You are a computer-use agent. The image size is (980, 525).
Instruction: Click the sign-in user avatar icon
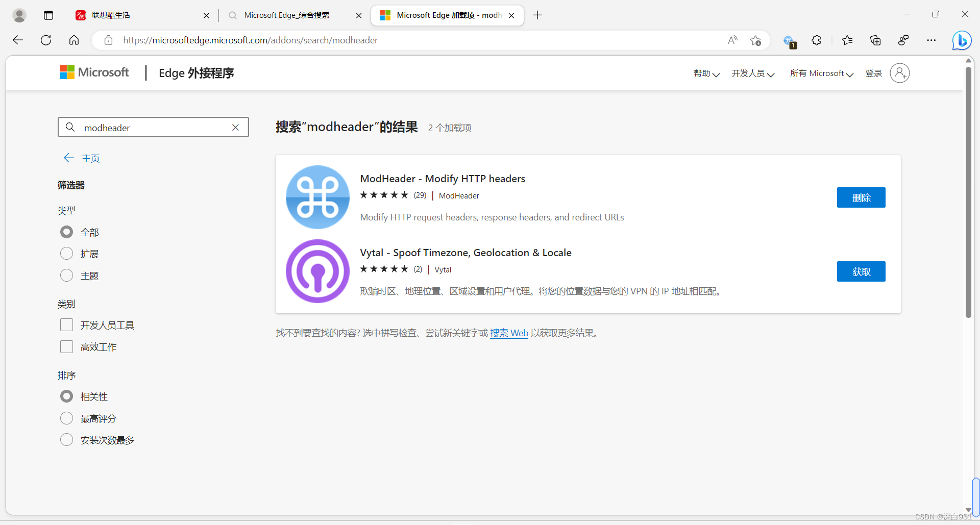(900, 73)
